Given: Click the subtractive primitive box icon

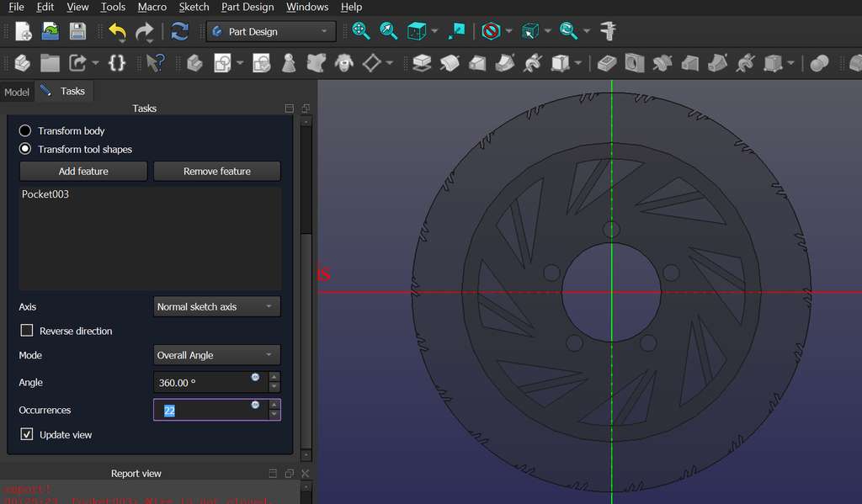Looking at the screenshot, I should (x=773, y=63).
